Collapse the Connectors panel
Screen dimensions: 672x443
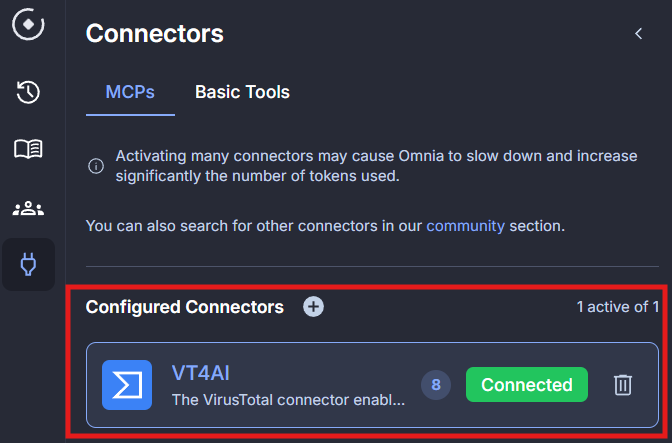click(638, 34)
